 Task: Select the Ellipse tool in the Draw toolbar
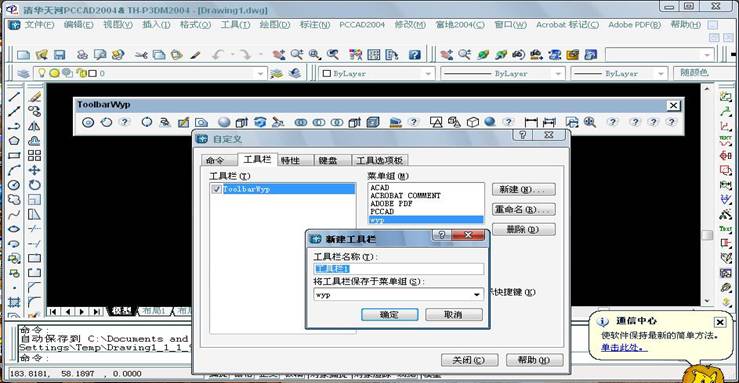pyautogui.click(x=14, y=229)
